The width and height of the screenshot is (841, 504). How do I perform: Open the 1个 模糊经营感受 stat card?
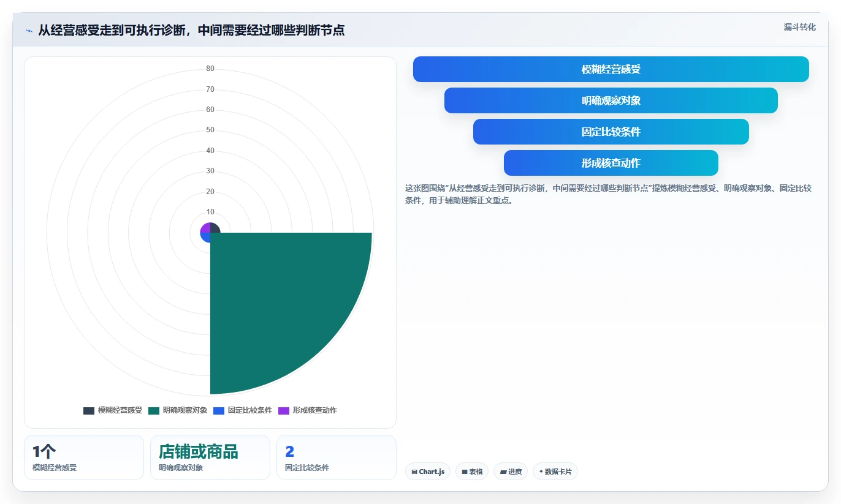(84, 457)
